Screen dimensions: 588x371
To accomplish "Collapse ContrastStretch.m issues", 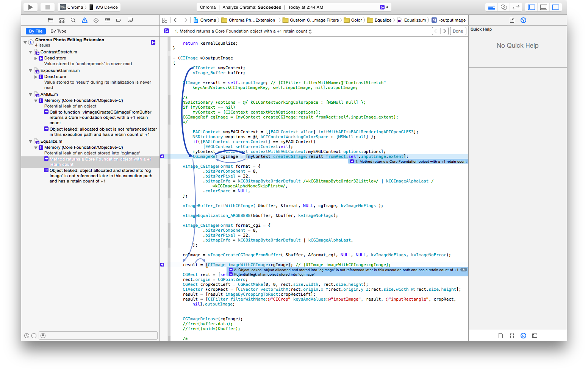I will tap(31, 52).
